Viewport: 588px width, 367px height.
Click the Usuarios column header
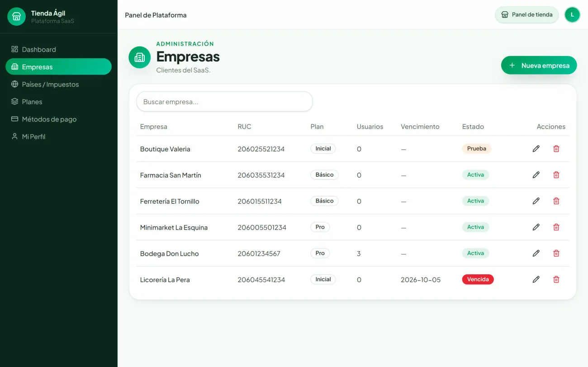pyautogui.click(x=370, y=127)
